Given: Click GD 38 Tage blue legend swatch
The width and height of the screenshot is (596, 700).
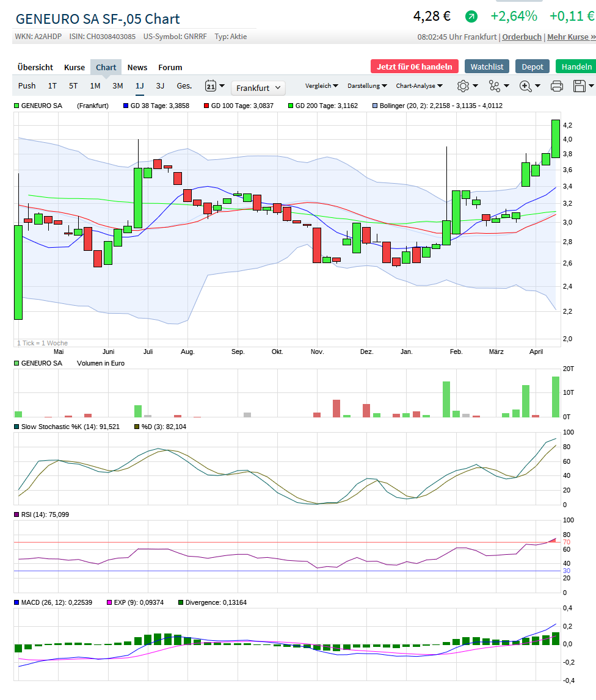Looking at the screenshot, I should click(x=126, y=106).
